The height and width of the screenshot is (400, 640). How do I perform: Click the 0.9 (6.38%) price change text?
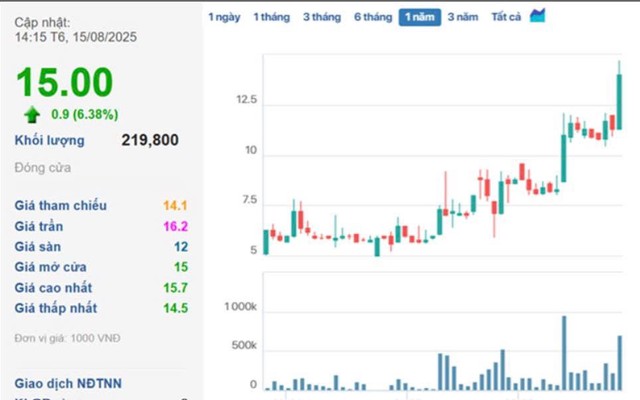[x=85, y=114]
